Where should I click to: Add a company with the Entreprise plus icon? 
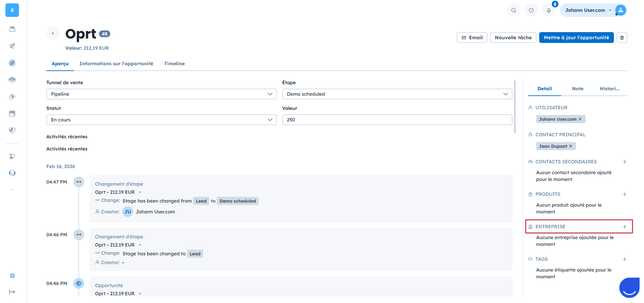[x=625, y=227]
